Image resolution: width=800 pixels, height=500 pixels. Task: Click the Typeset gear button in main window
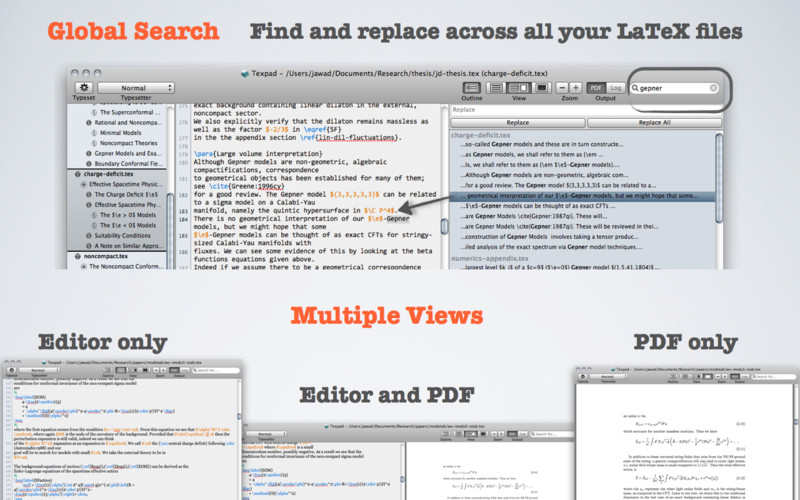[x=84, y=88]
